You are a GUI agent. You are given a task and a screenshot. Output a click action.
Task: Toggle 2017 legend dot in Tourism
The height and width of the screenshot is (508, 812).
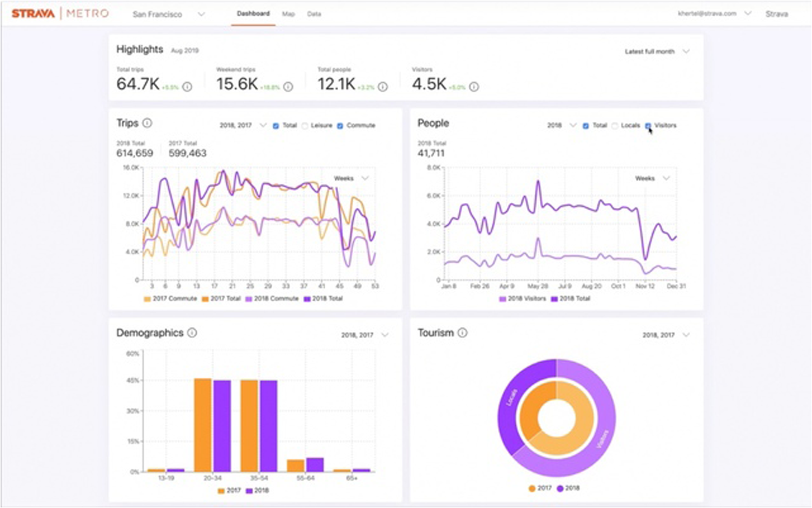tap(532, 488)
